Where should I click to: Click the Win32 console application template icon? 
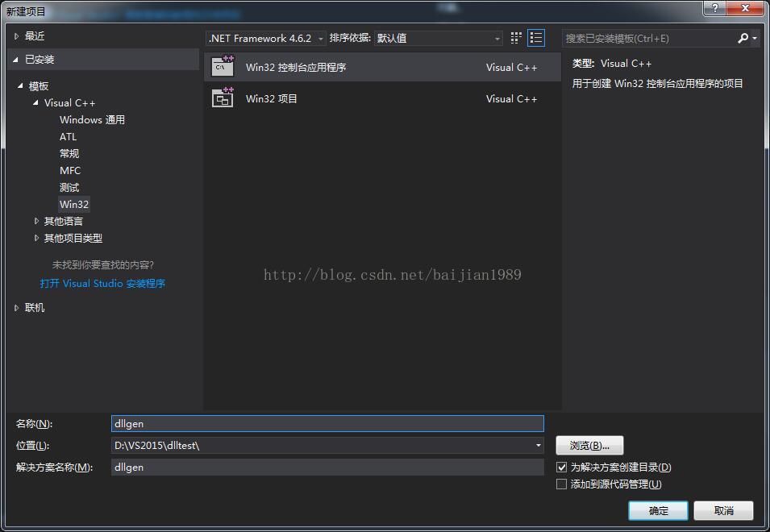(x=223, y=66)
